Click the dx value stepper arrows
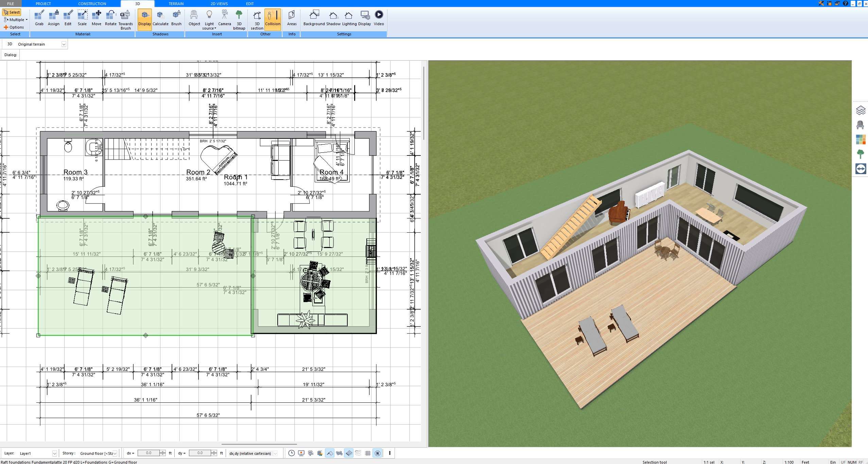868x464 pixels. point(162,453)
